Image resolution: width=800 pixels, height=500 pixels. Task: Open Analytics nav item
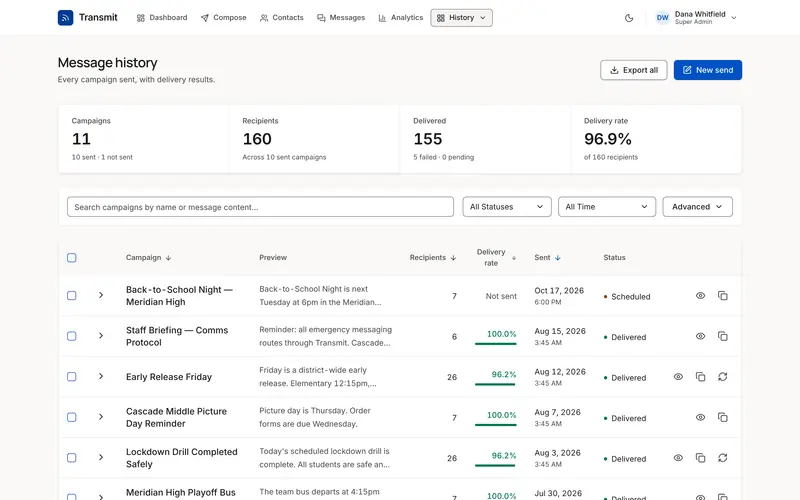tap(401, 18)
